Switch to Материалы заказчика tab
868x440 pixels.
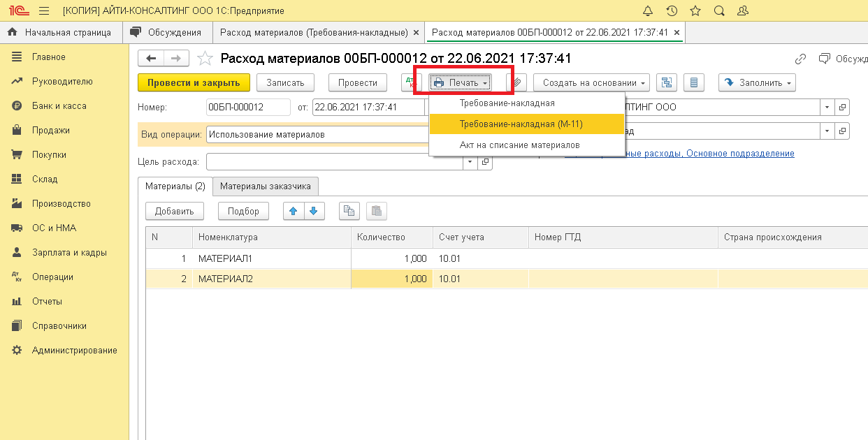point(266,186)
